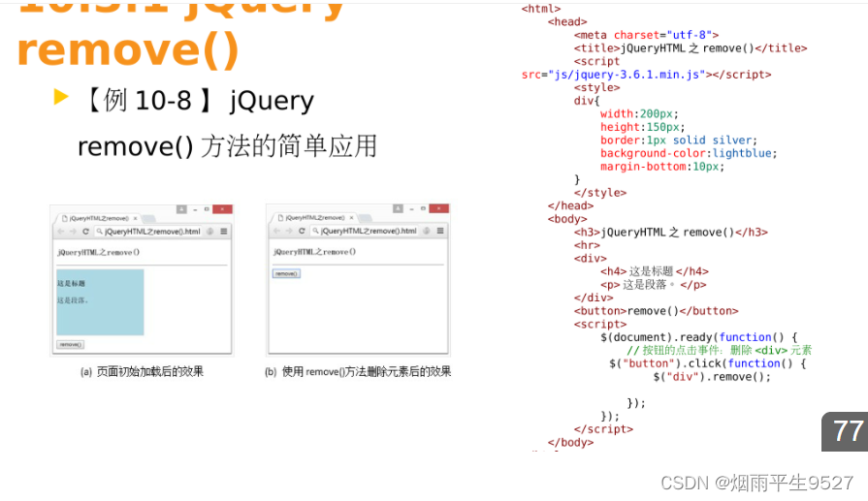The image size is (868, 501).
Task: Click user profile icon in screenshot (b) title bar
Action: click(398, 208)
